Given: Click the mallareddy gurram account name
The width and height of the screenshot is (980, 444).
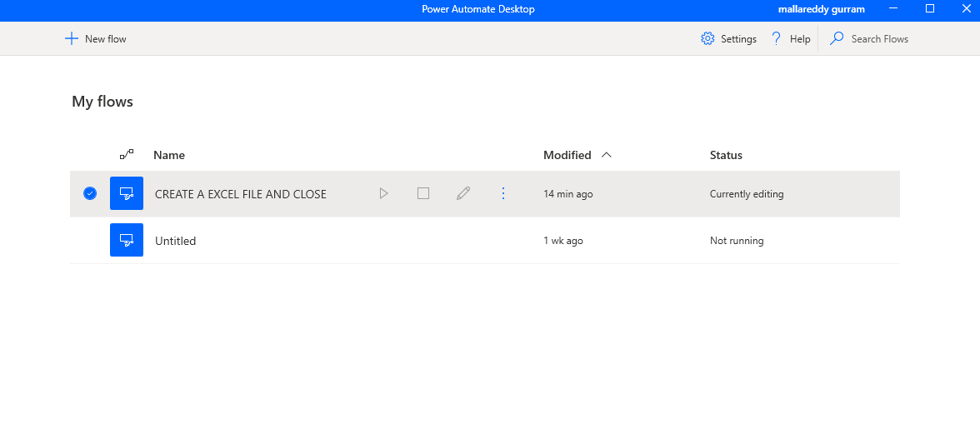Looking at the screenshot, I should pyautogui.click(x=822, y=8).
